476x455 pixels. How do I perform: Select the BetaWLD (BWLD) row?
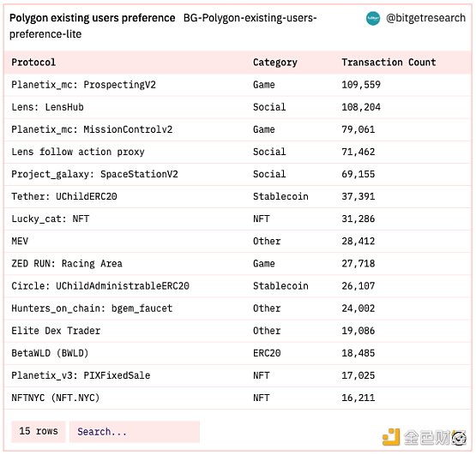tap(238, 353)
